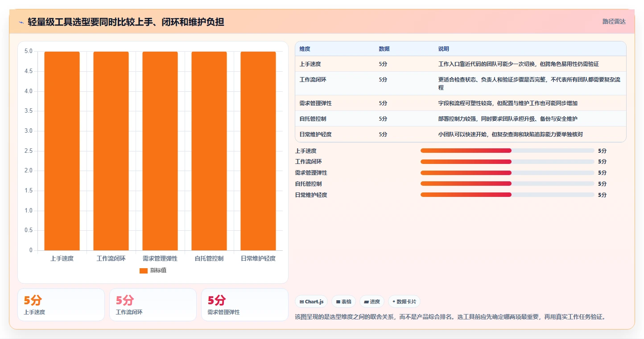Click the 日常维护轻度 progress bar

[508, 195]
